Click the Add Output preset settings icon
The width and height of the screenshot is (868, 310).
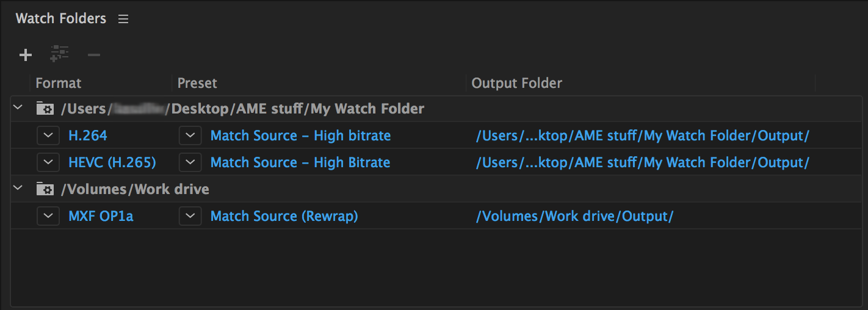59,55
